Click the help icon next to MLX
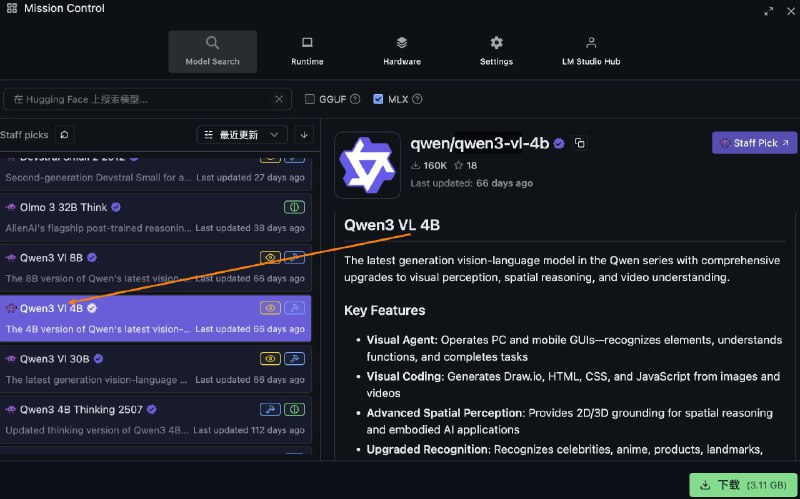The height and width of the screenshot is (499, 800). [x=417, y=99]
